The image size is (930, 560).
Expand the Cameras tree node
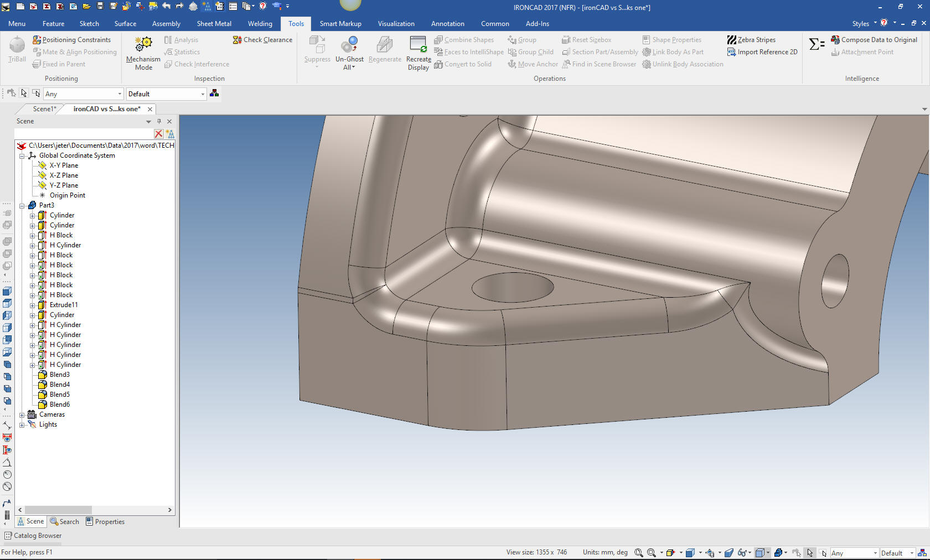coord(22,414)
